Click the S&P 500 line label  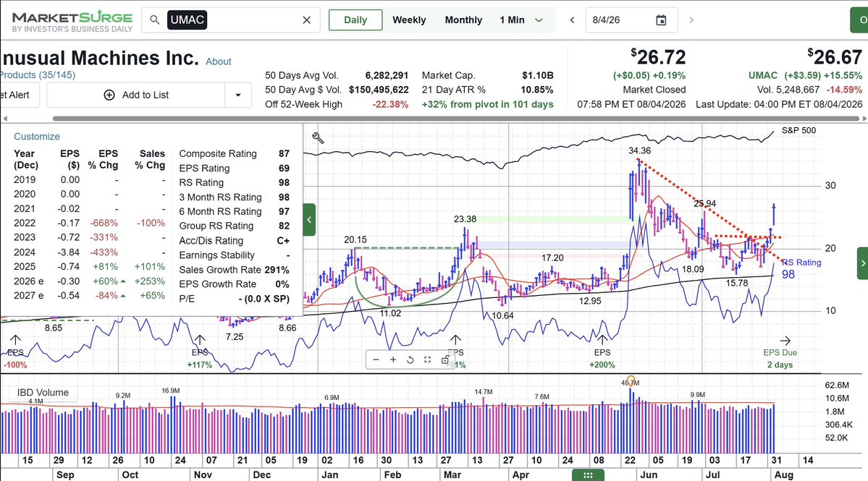coord(799,130)
